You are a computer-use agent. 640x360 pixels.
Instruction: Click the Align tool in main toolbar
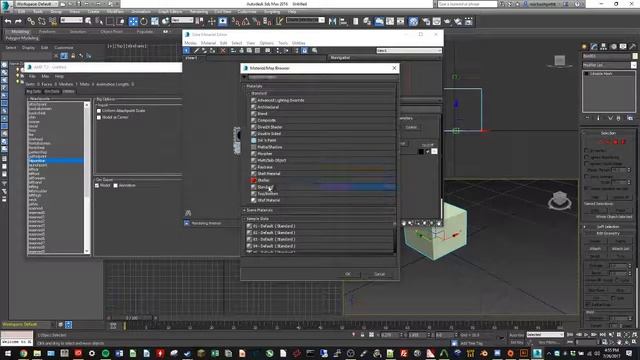pyautogui.click(x=343, y=21)
